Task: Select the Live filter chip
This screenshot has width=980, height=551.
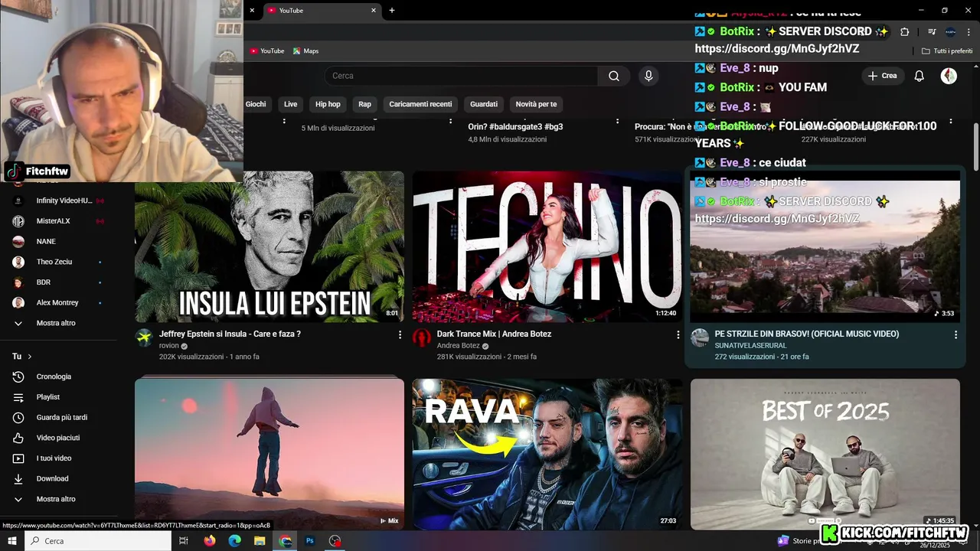Action: tap(291, 104)
